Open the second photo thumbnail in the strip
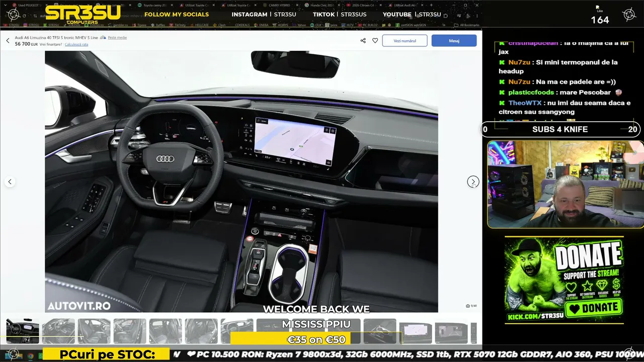The height and width of the screenshot is (362, 644). (58, 331)
